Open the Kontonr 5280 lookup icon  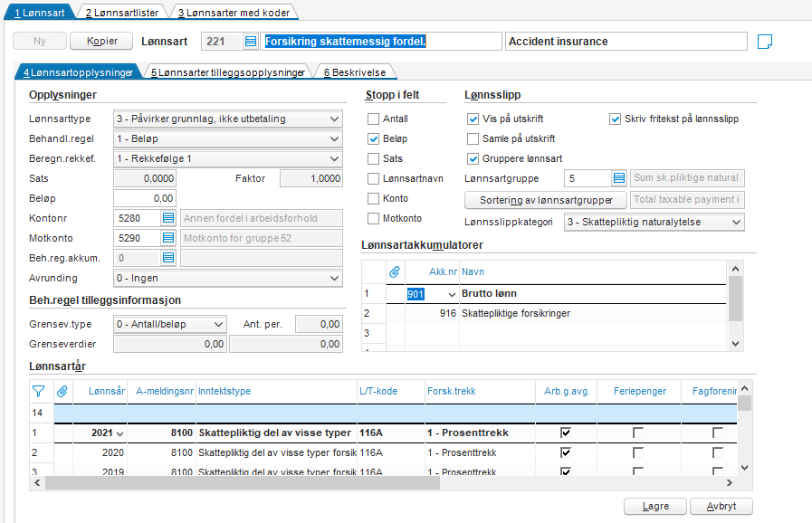167,218
